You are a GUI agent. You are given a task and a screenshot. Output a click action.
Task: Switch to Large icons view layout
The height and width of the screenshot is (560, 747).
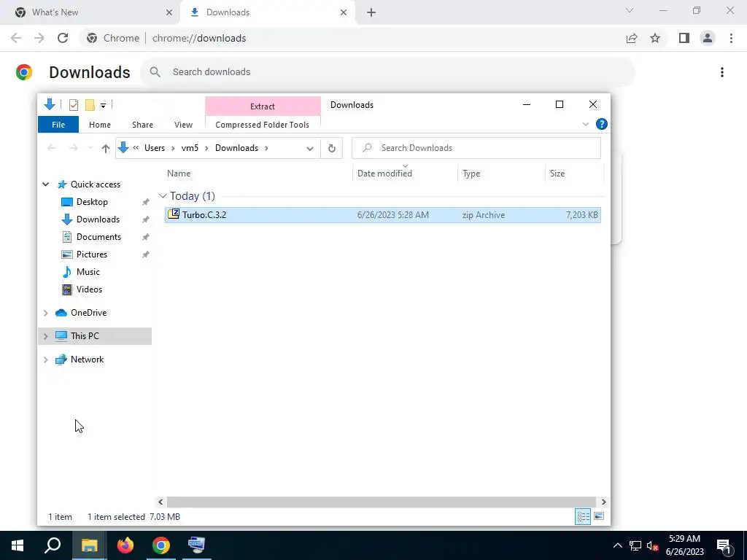pyautogui.click(x=599, y=517)
